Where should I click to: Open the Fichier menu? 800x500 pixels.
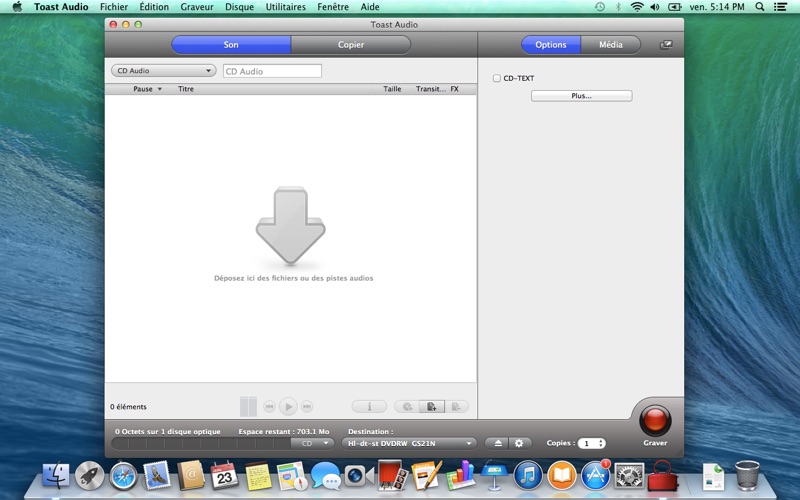coord(114,7)
